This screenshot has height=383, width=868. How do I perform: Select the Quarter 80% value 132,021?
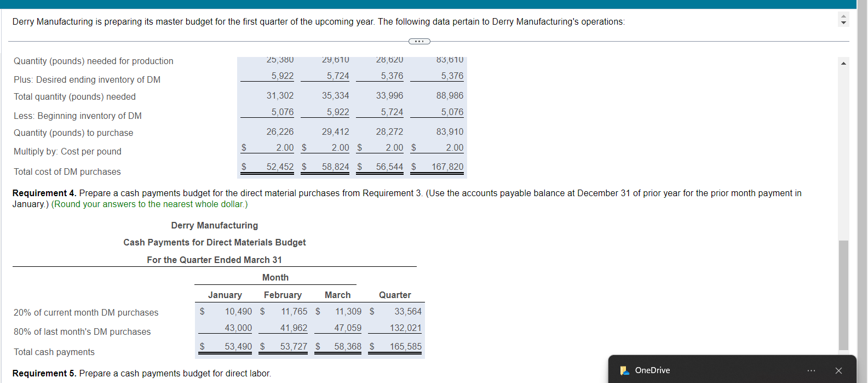(x=406, y=328)
